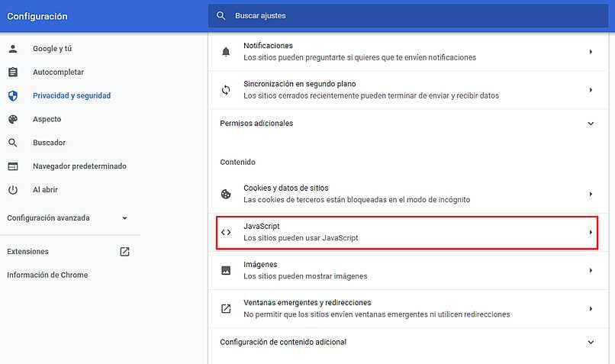Select Aspecto in sidebar

point(47,119)
